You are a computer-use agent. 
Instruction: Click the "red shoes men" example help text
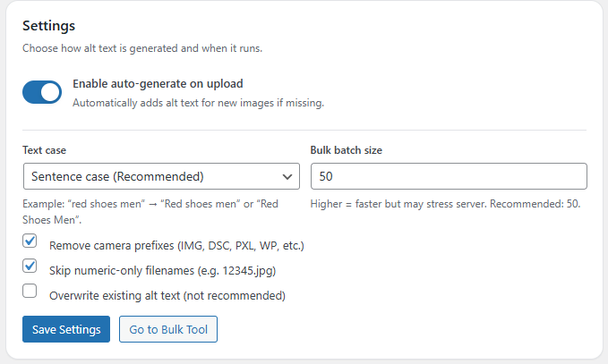(150, 211)
